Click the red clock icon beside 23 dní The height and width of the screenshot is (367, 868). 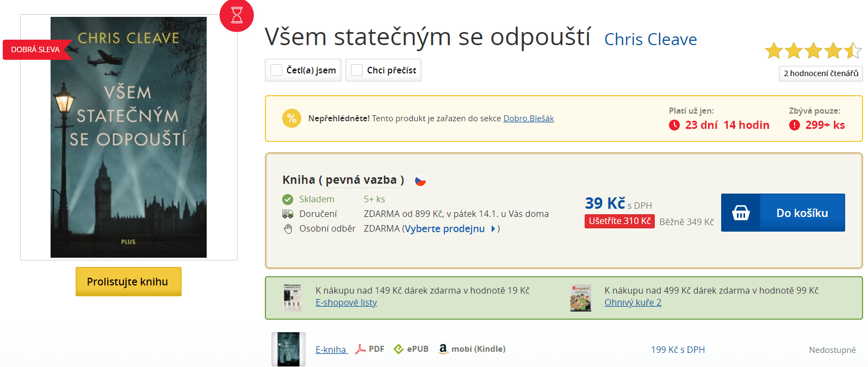pyautogui.click(x=674, y=125)
